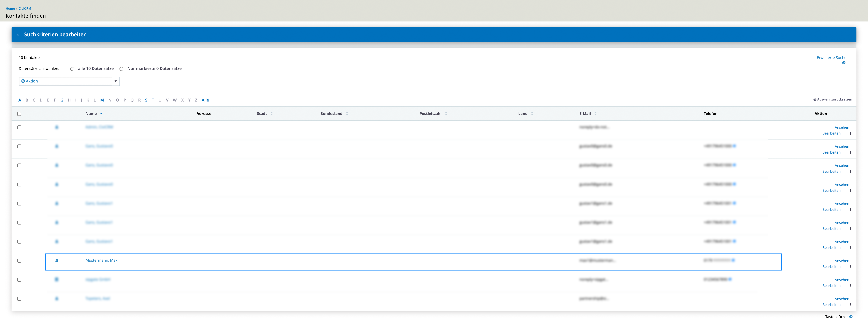This screenshot has width=868, height=324.
Task: Click the sort arrows beside Land
Action: (x=532, y=113)
